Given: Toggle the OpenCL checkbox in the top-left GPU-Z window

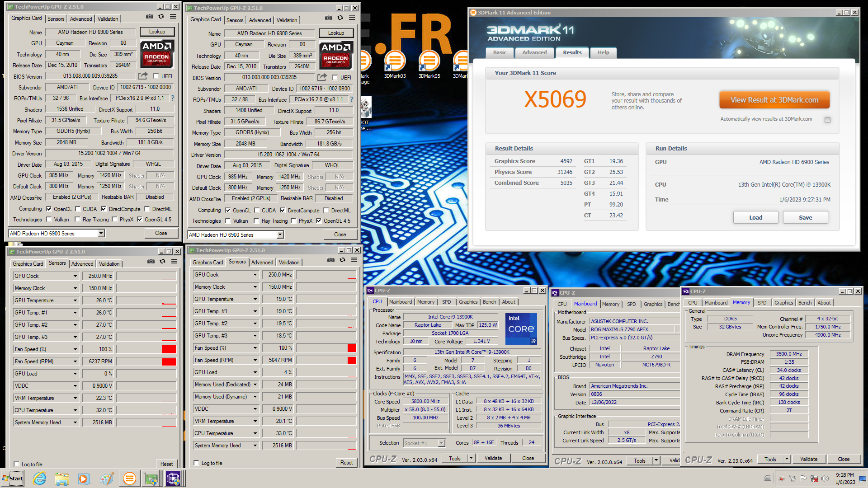Looking at the screenshot, I should tap(49, 209).
